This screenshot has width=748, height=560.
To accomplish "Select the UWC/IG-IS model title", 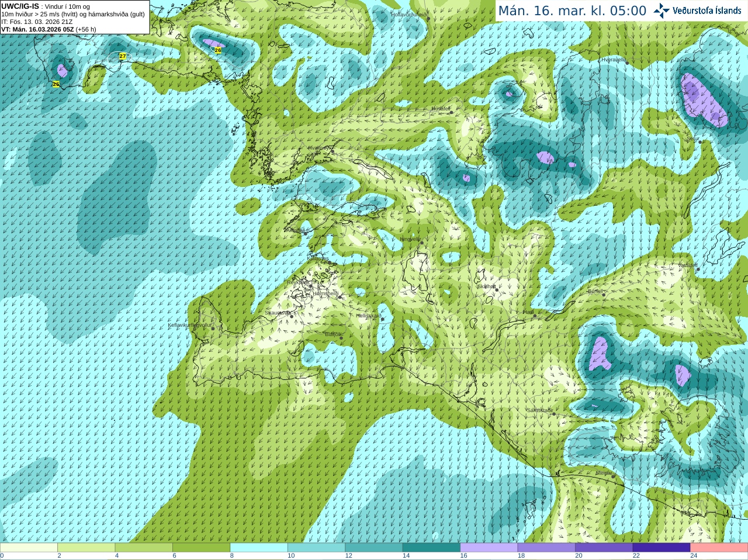I will [x=20, y=6].
